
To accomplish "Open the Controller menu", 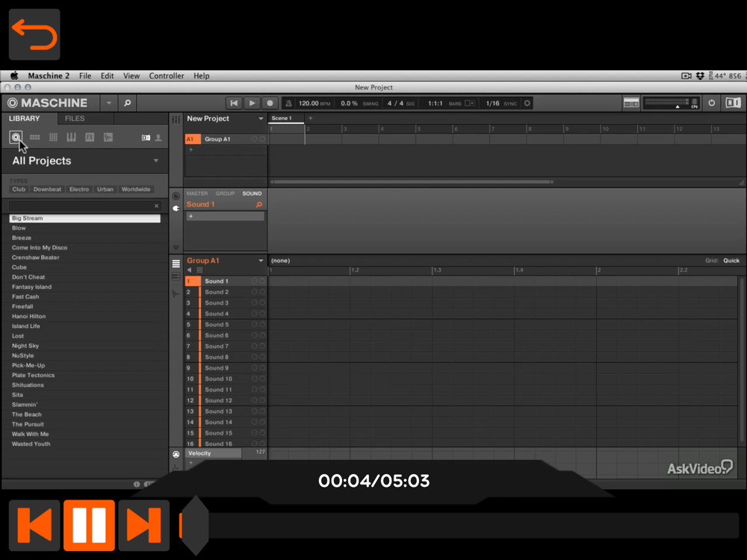I will [167, 75].
